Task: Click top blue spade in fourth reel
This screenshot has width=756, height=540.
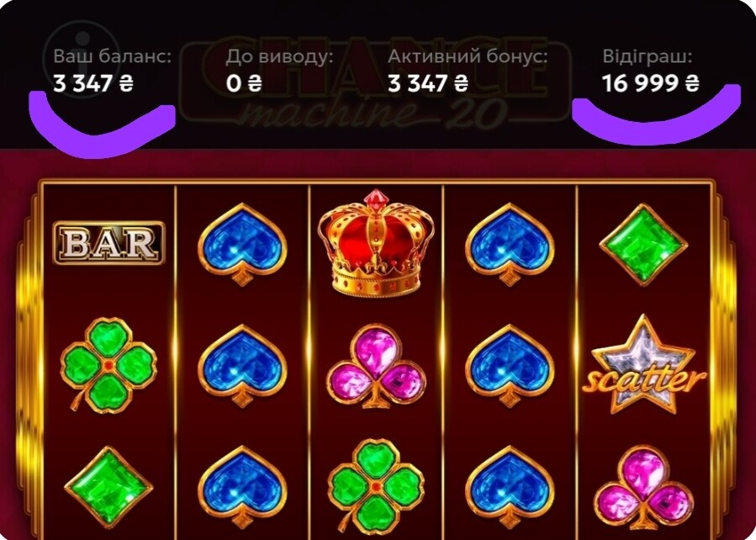Action: (x=510, y=245)
